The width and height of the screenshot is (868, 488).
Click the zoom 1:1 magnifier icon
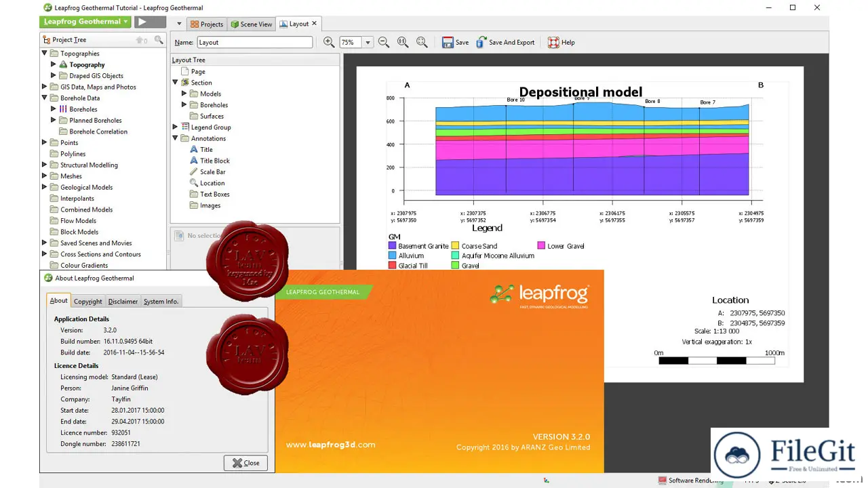click(x=403, y=42)
